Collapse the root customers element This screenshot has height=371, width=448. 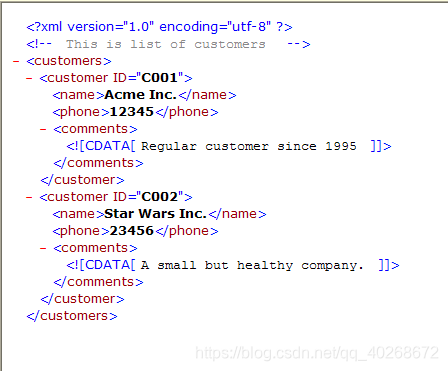tap(16, 61)
